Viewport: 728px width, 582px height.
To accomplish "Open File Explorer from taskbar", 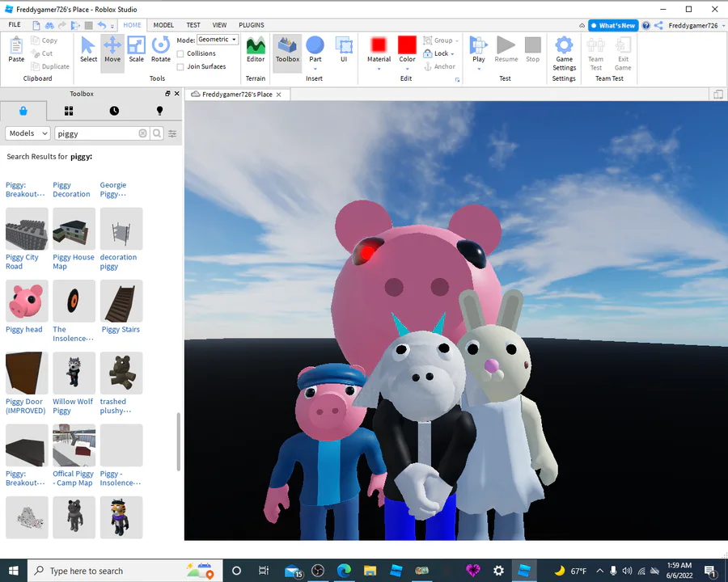I will [x=370, y=571].
